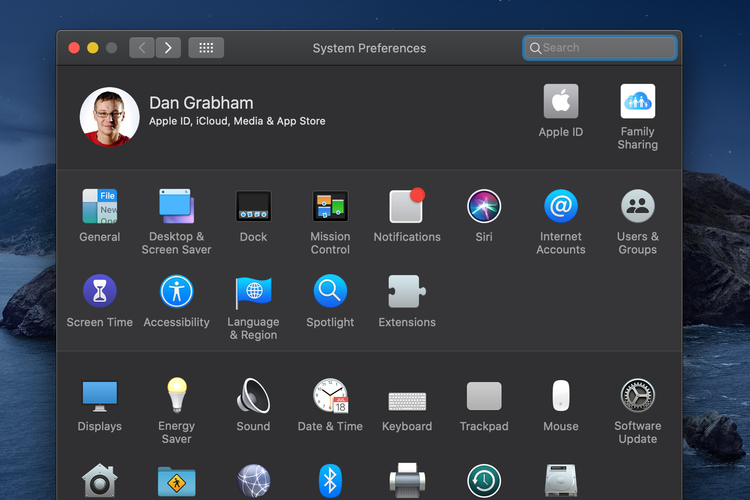This screenshot has height=500, width=750.
Task: Open Family Sharing preferences
Action: 638,101
